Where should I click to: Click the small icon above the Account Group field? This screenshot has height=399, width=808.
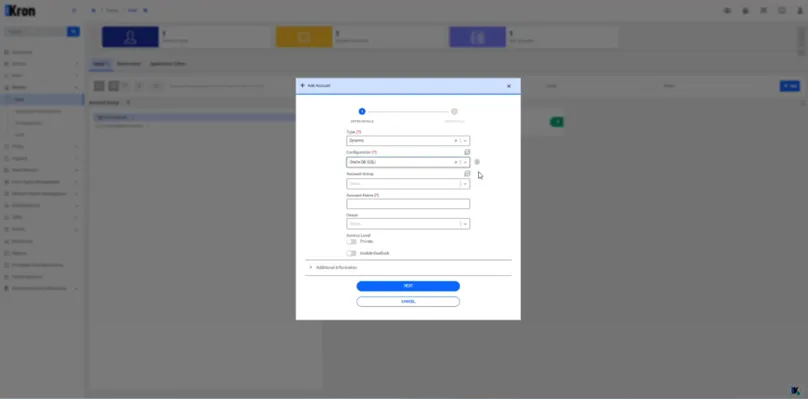click(467, 174)
